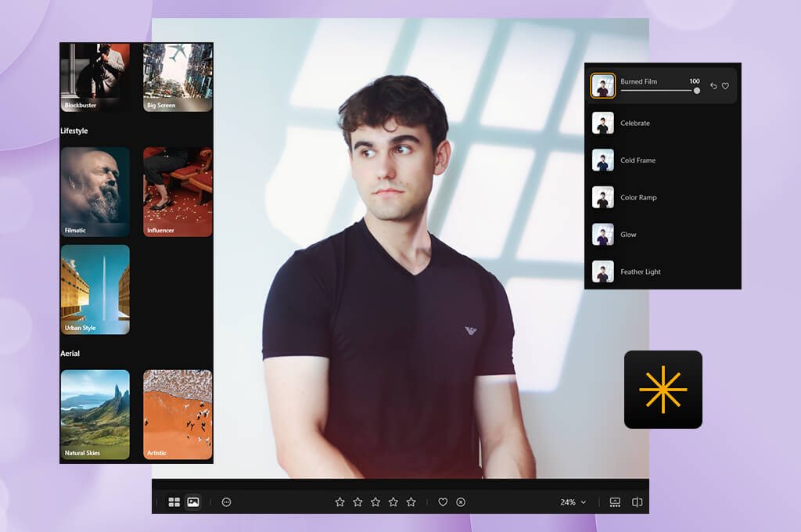Reject photo with the X circle icon
Image resolution: width=801 pixels, height=532 pixels.
pyautogui.click(x=461, y=502)
